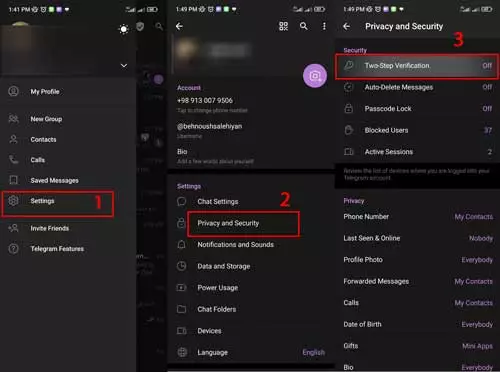Tap the Bio field in Account section
The height and width of the screenshot is (372, 500).
pos(251,156)
